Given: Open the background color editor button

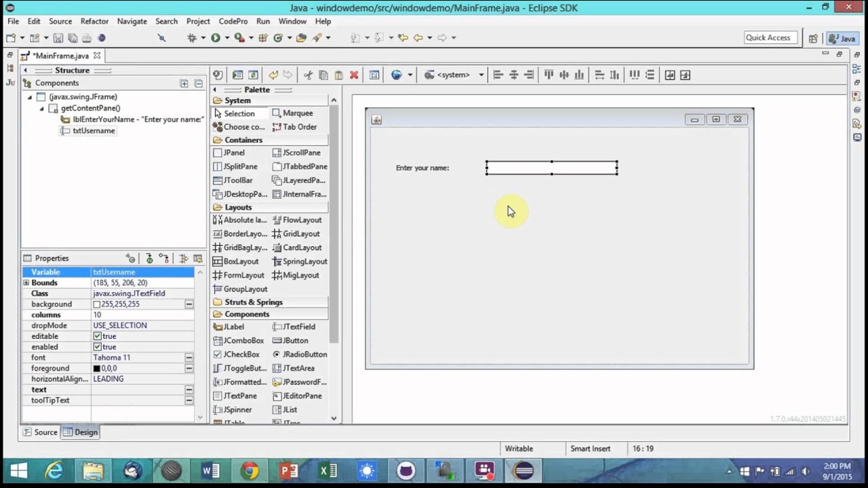Looking at the screenshot, I should (189, 304).
